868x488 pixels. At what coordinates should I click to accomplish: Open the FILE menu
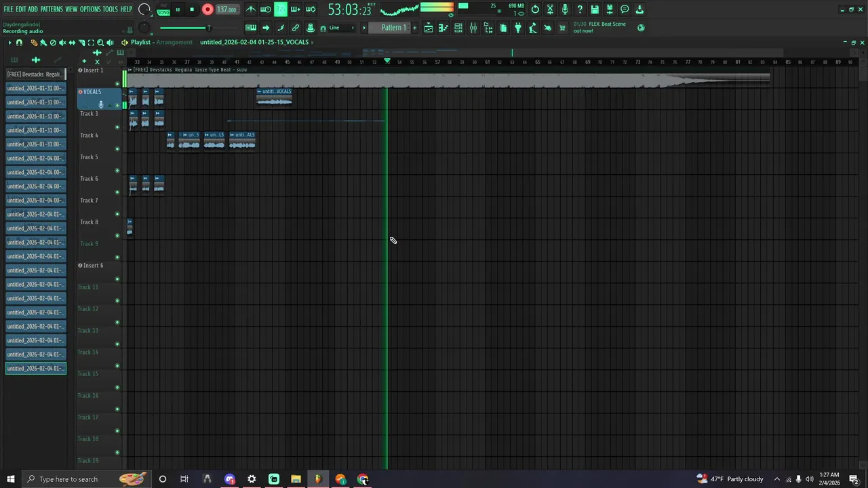(8, 9)
